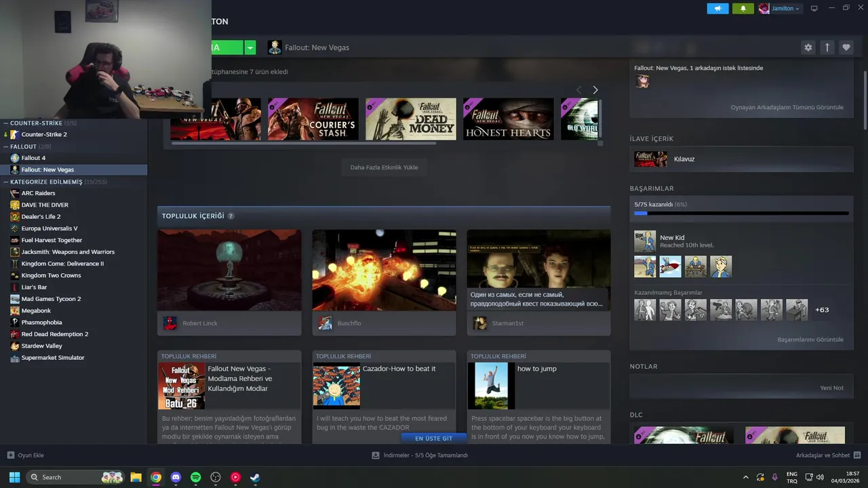This screenshot has width=868, height=488.
Task: Click Daha Fazla Etkinlik Yükle button
Action: pyautogui.click(x=384, y=167)
